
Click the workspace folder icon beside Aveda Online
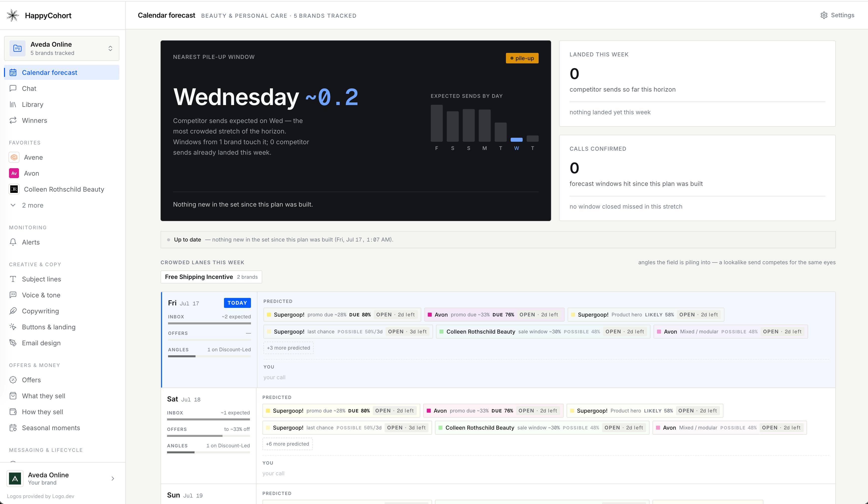tap(17, 48)
